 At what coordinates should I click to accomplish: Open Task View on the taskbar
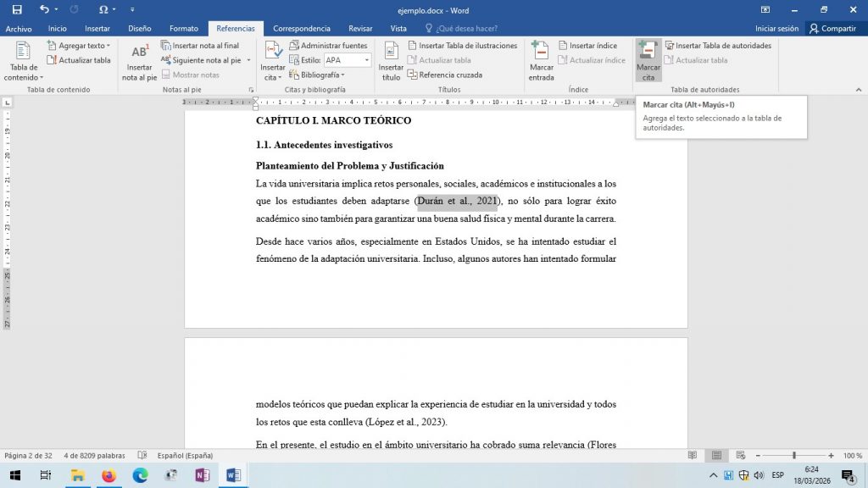(46, 475)
